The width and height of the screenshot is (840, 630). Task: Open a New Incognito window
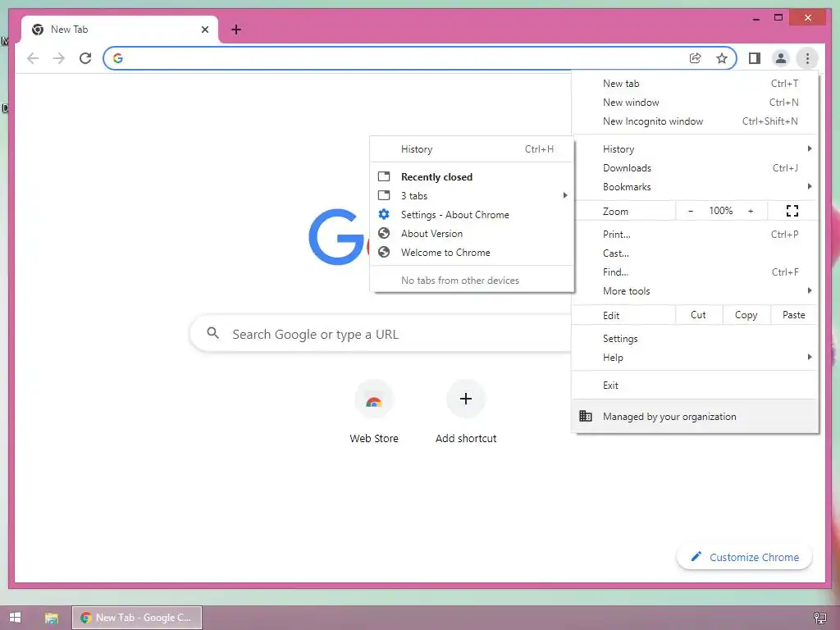pyautogui.click(x=695, y=121)
